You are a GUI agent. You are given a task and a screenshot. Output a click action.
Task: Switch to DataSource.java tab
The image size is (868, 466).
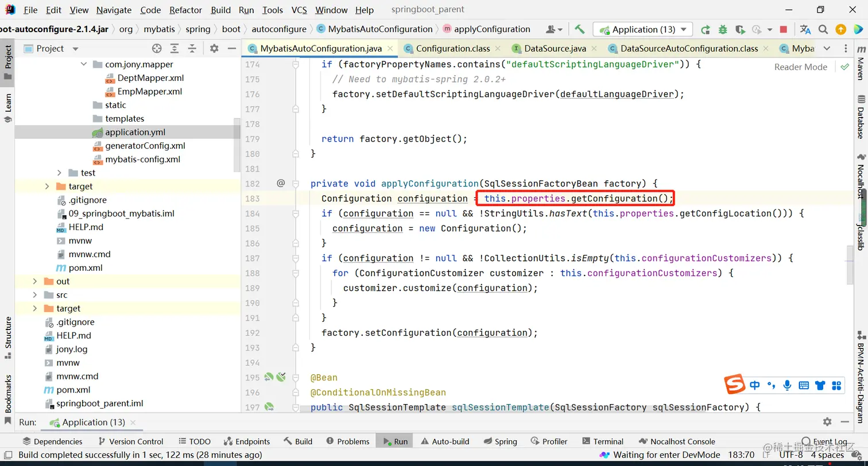555,49
